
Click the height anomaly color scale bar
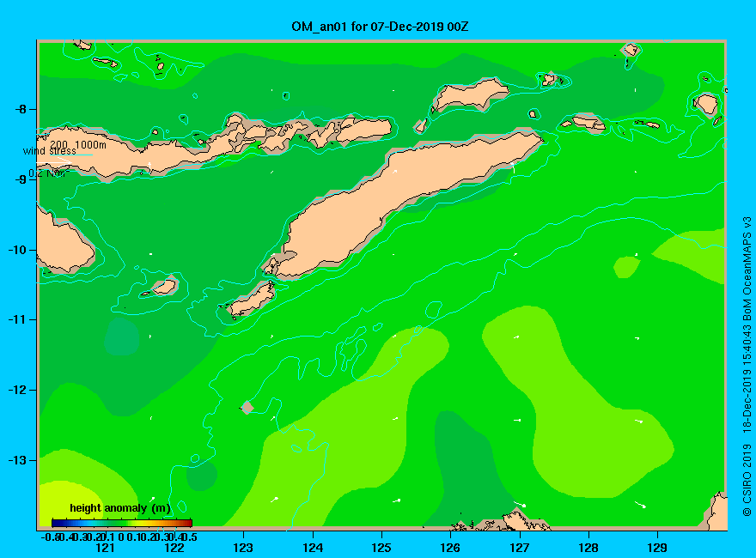(x=122, y=523)
